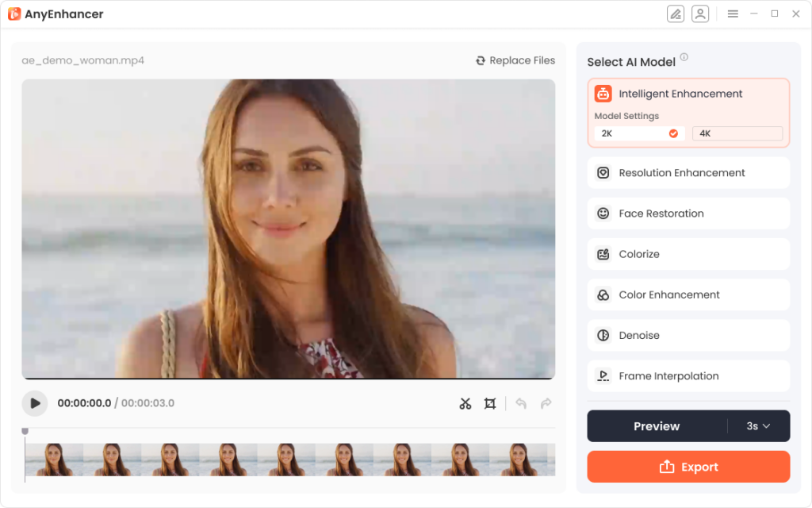
Task: Open the user account icon
Action: [x=700, y=13]
